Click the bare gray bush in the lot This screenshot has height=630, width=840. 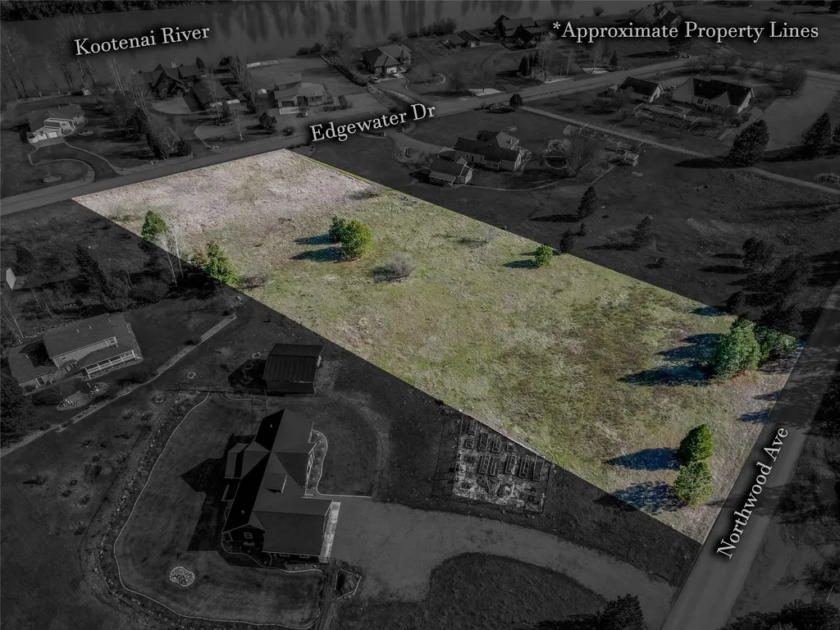396,267
